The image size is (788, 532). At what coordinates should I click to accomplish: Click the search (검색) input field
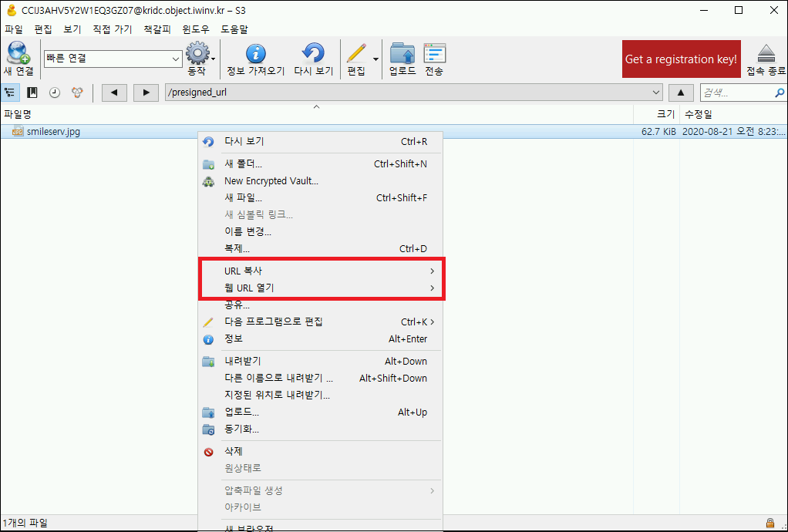[x=737, y=93]
